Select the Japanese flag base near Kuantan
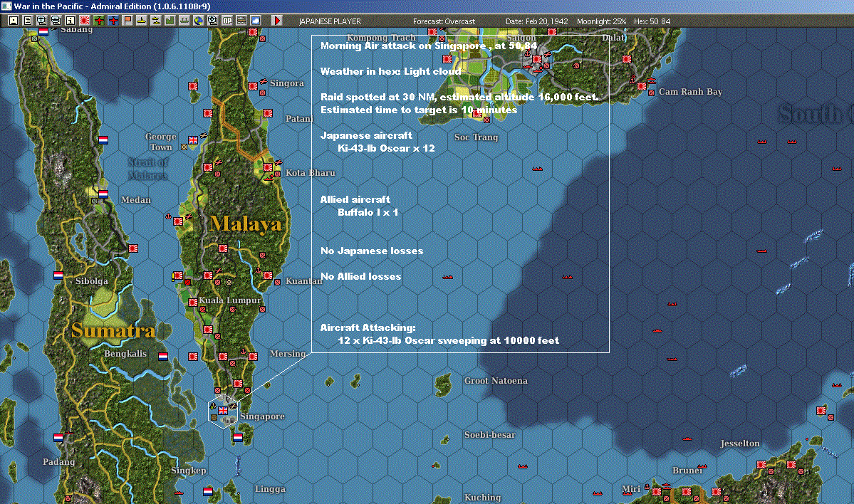This screenshot has height=504, width=854. (x=268, y=275)
